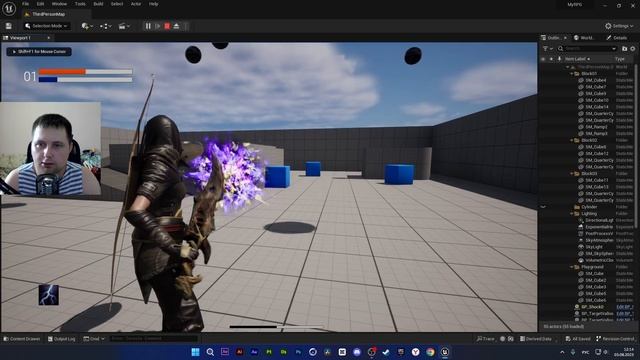Switch to the World Settings tab

coord(584,38)
